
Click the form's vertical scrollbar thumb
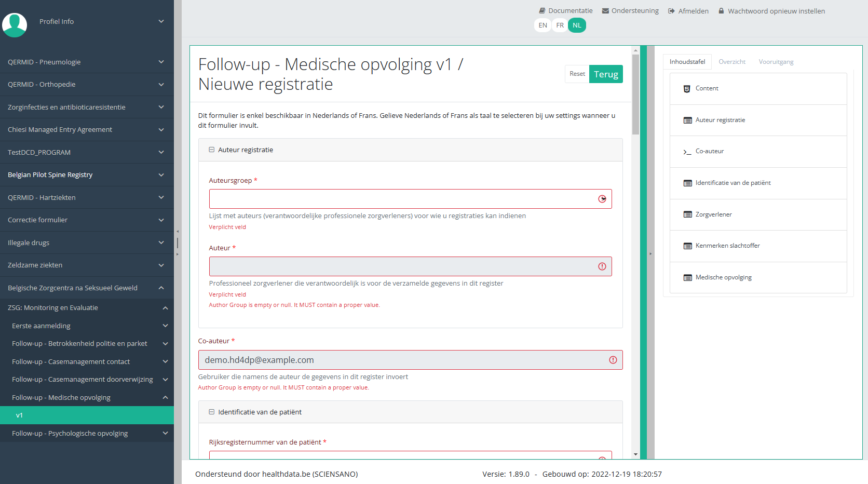(635, 93)
